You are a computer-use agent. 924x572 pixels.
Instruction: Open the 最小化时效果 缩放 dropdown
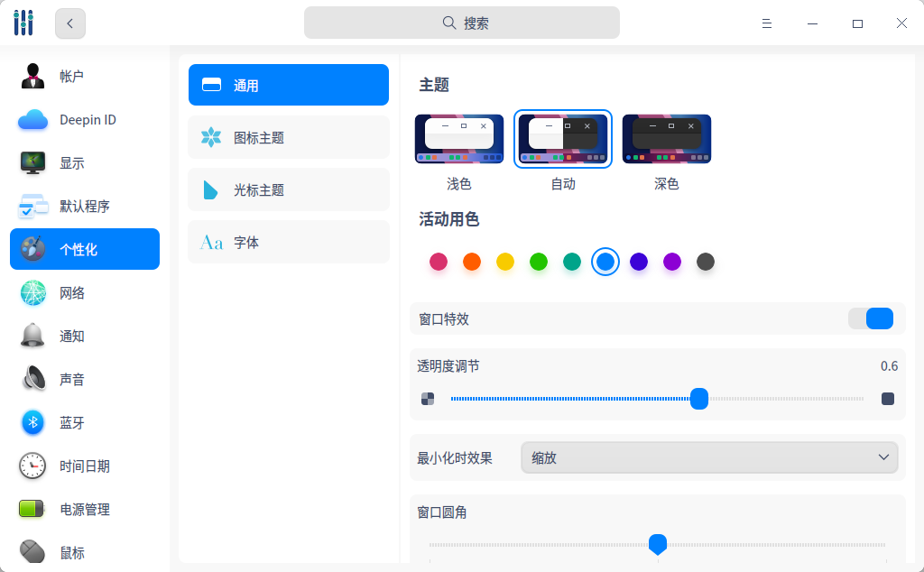click(709, 457)
